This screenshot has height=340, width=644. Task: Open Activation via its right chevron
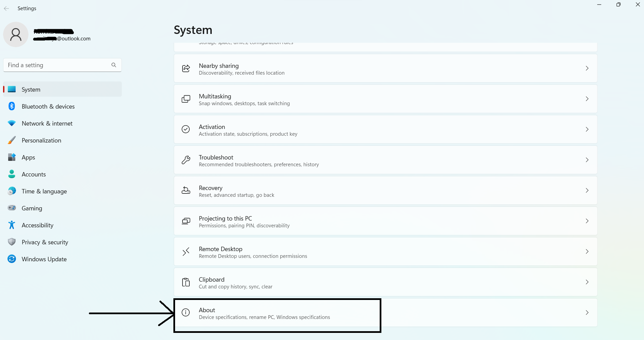pyautogui.click(x=587, y=129)
